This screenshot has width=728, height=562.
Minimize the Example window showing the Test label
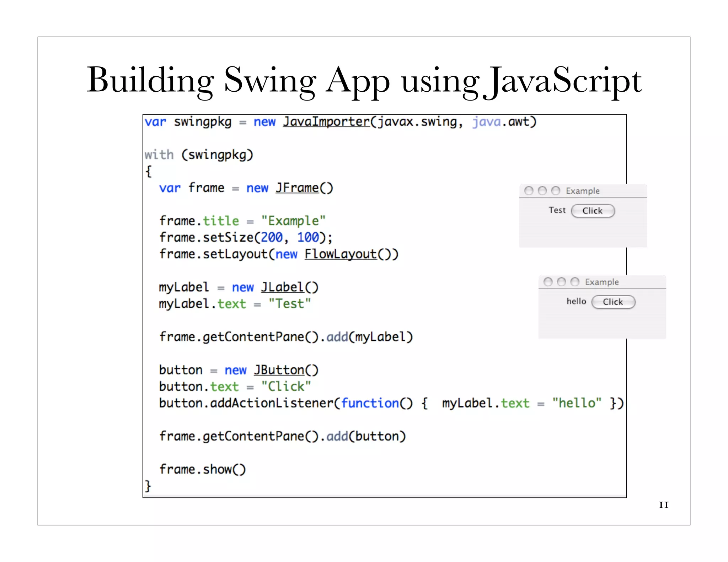pyautogui.click(x=542, y=191)
